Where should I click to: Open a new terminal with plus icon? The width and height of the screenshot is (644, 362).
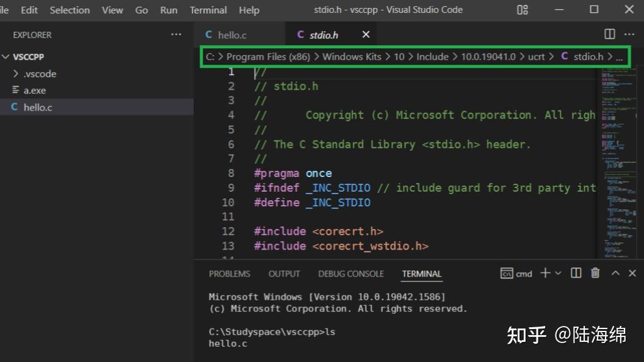pyautogui.click(x=544, y=273)
